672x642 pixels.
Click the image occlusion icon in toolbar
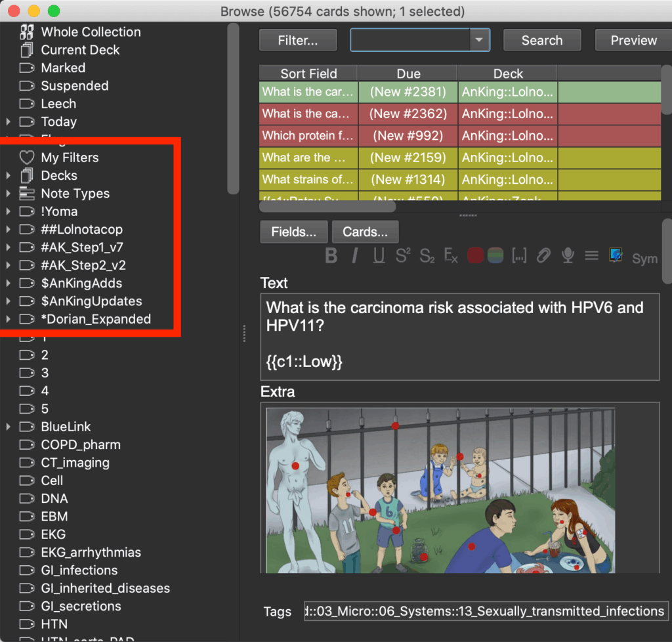[x=616, y=255]
